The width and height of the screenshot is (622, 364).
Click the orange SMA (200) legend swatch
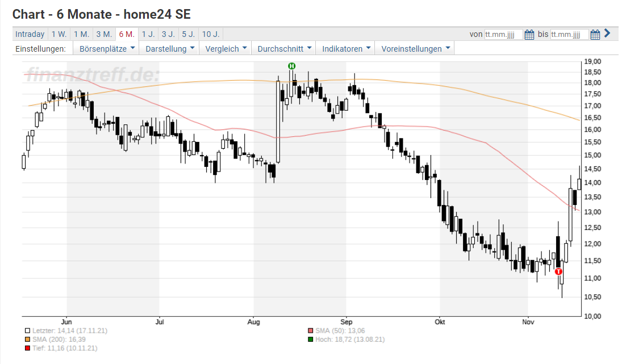27,340
